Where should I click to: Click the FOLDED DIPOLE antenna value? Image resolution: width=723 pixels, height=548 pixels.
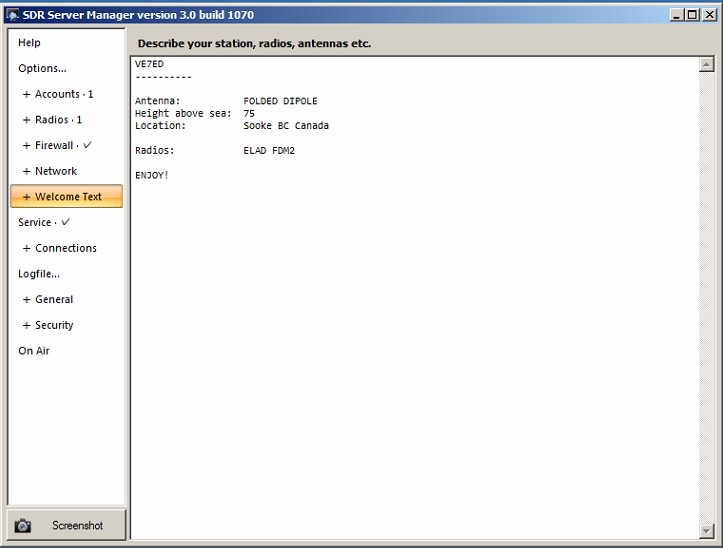(280, 101)
